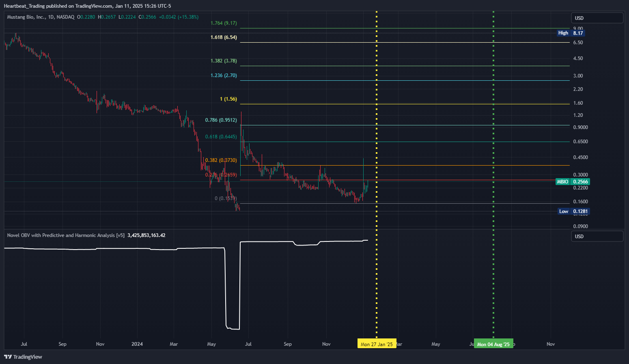The image size is (629, 364).
Task: Click 0.4500 on the price axis
Action: [580, 157]
